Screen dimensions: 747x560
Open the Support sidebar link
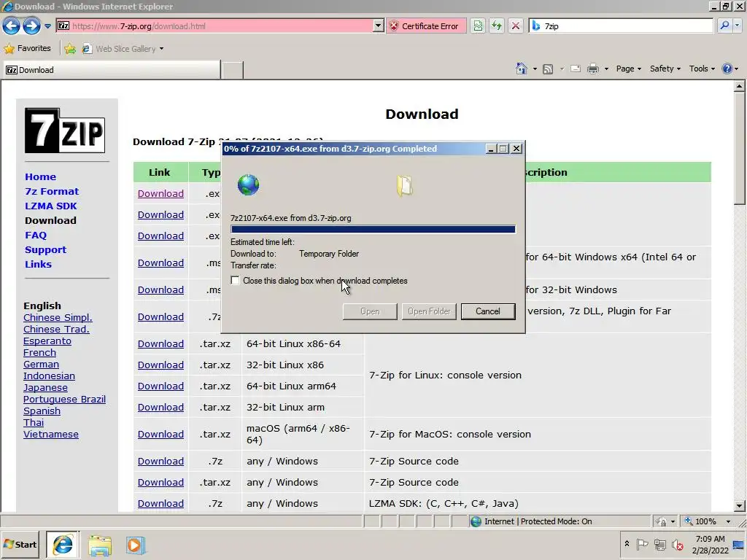45,250
